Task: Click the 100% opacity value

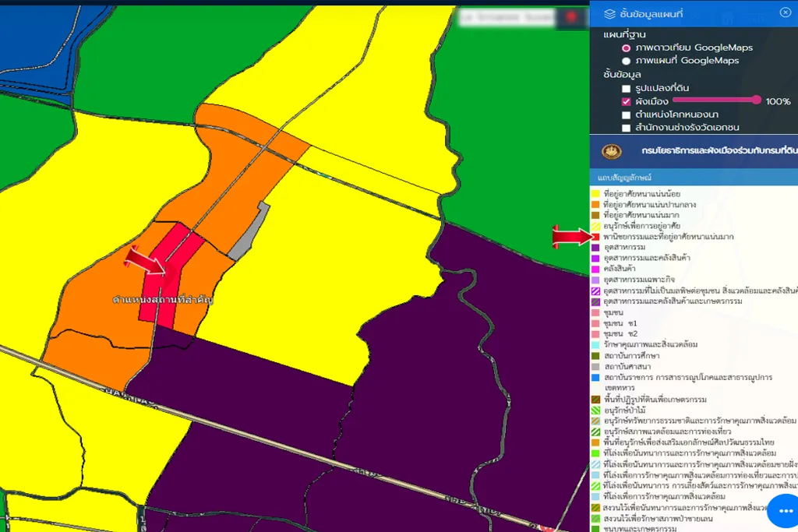Action: 779,101
